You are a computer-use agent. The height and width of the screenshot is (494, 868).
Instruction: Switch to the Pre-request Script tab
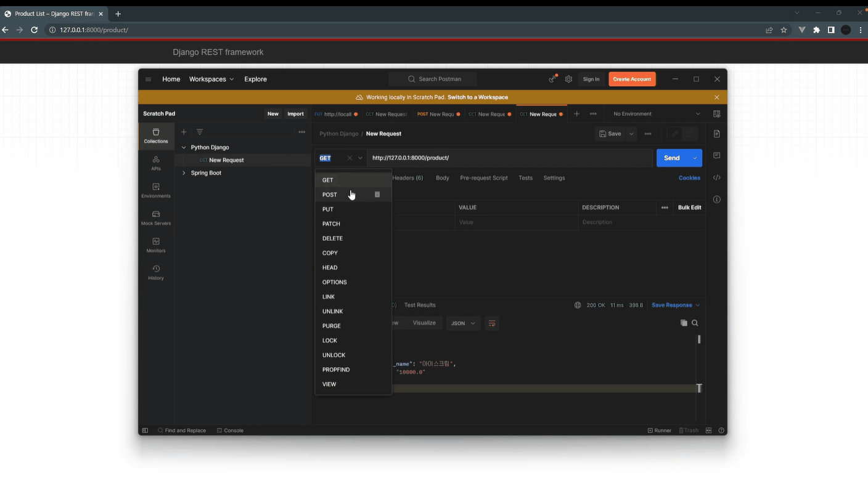(484, 178)
